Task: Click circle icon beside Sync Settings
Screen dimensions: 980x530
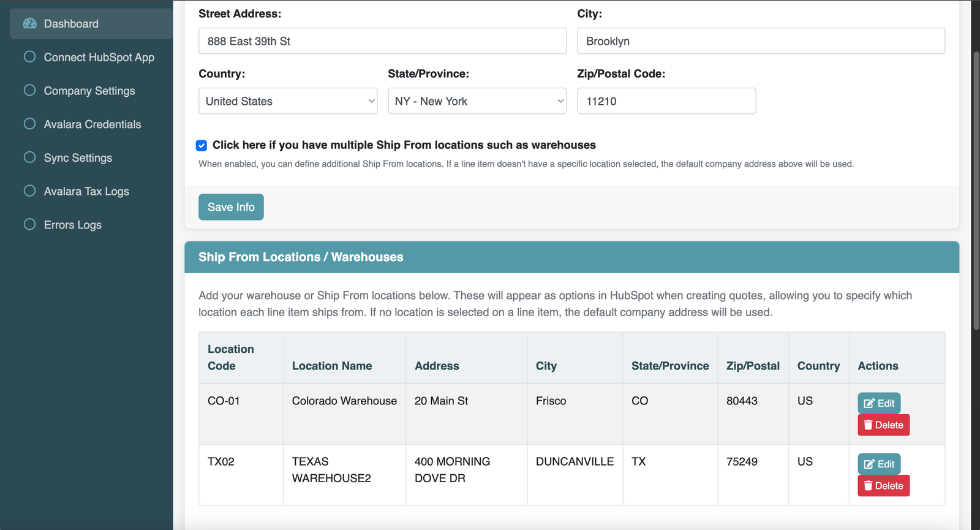Action: click(29, 157)
